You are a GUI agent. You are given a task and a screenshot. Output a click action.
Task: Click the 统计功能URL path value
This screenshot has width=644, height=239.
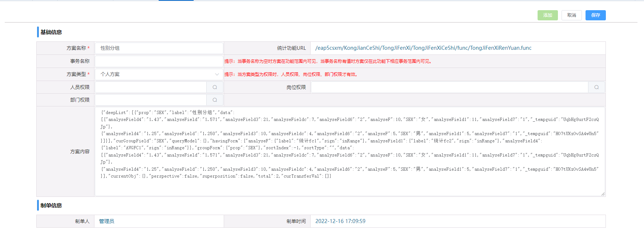click(423, 48)
